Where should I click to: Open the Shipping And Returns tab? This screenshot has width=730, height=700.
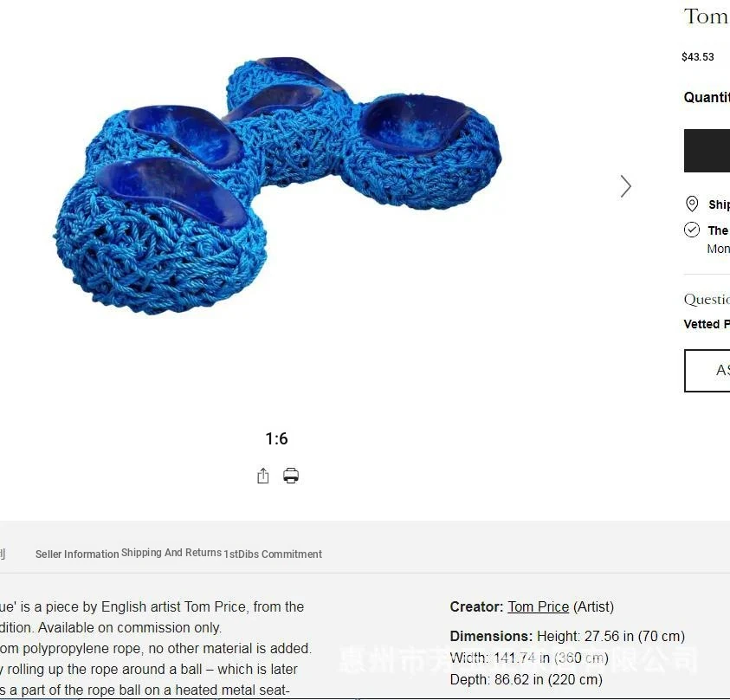171,553
